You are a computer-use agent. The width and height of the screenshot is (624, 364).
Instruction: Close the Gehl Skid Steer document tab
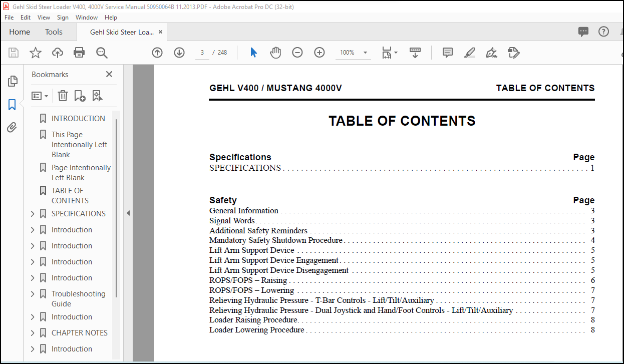[x=160, y=32]
